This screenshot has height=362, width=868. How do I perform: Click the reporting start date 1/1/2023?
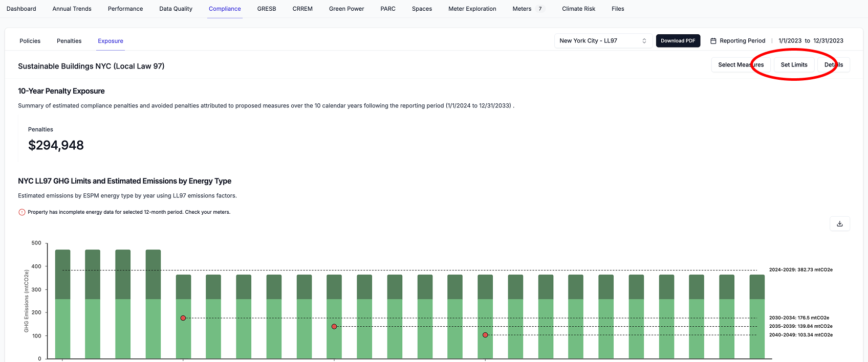pyautogui.click(x=790, y=41)
